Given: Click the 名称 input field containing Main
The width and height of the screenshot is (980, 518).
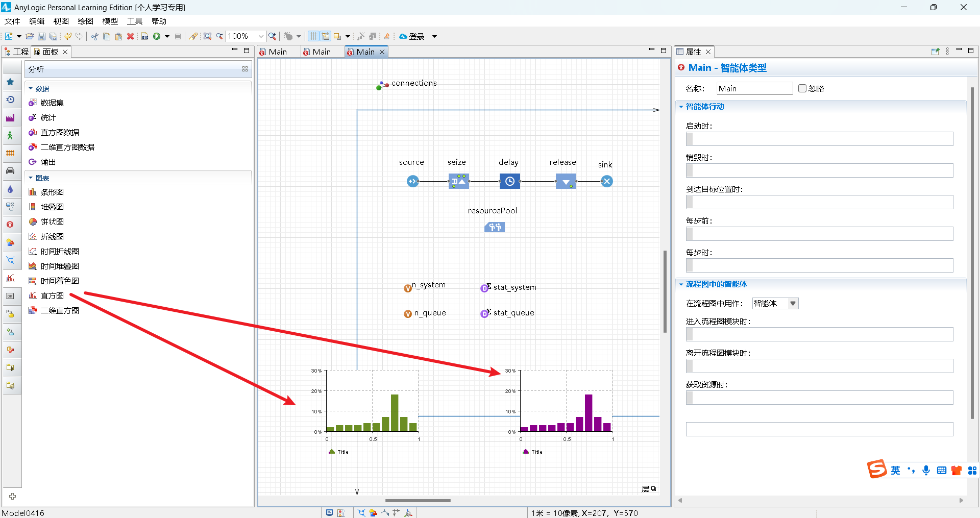Looking at the screenshot, I should 754,88.
